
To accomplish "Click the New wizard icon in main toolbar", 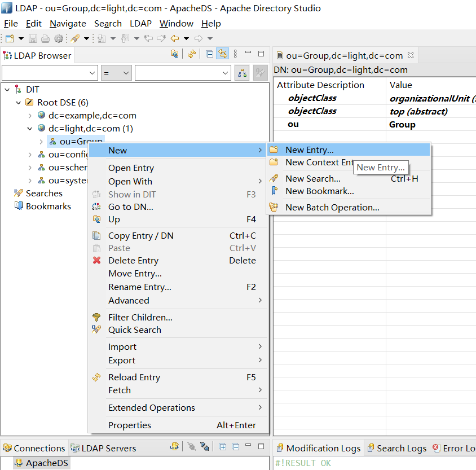I will (10, 38).
